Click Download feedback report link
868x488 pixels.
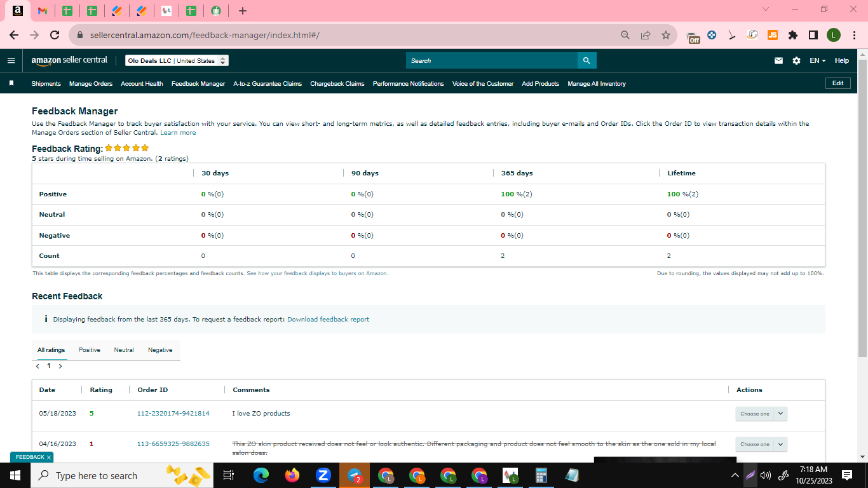click(328, 319)
